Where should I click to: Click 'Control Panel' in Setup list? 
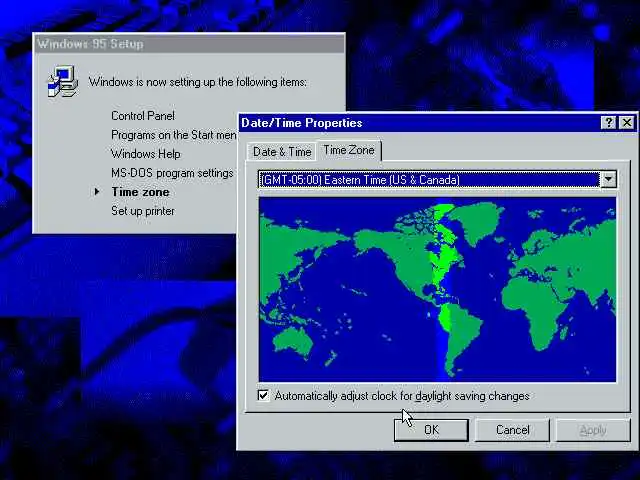pyautogui.click(x=143, y=116)
